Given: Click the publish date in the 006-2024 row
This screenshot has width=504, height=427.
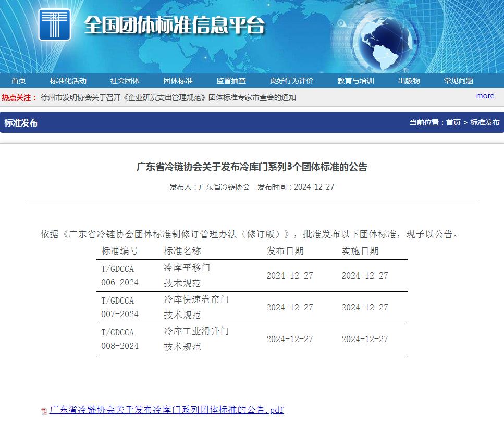Looking at the screenshot, I should pos(290,275).
